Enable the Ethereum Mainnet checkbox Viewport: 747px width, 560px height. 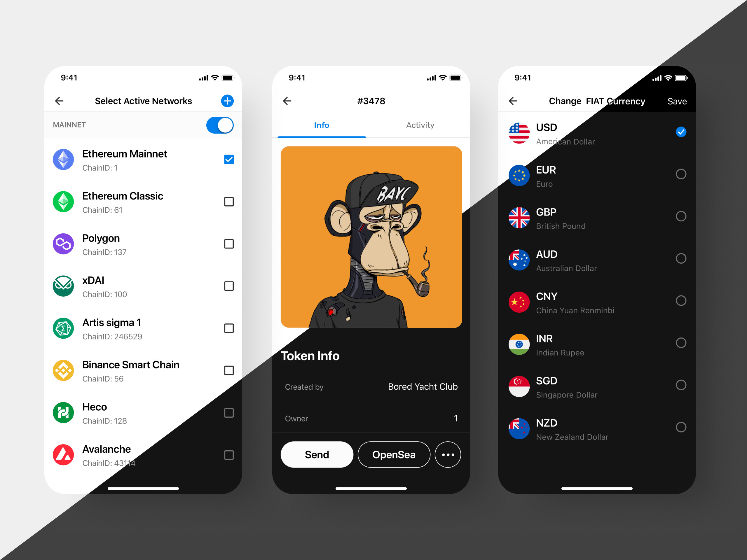click(x=229, y=160)
